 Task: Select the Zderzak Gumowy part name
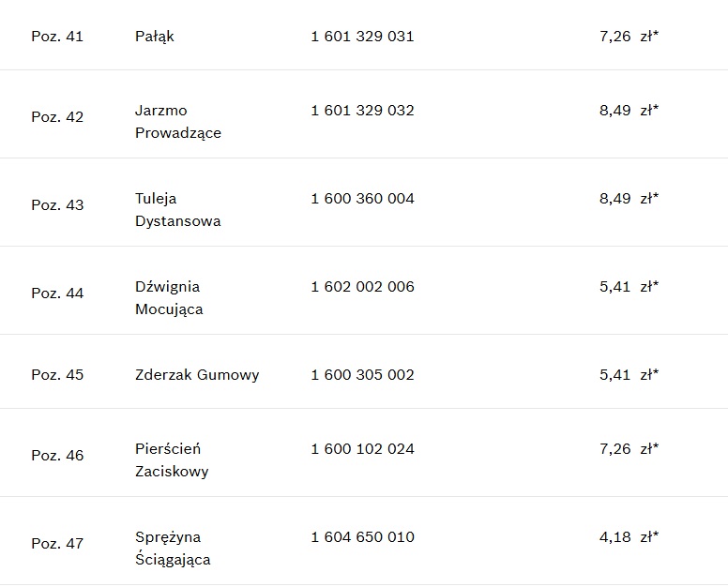[197, 374]
